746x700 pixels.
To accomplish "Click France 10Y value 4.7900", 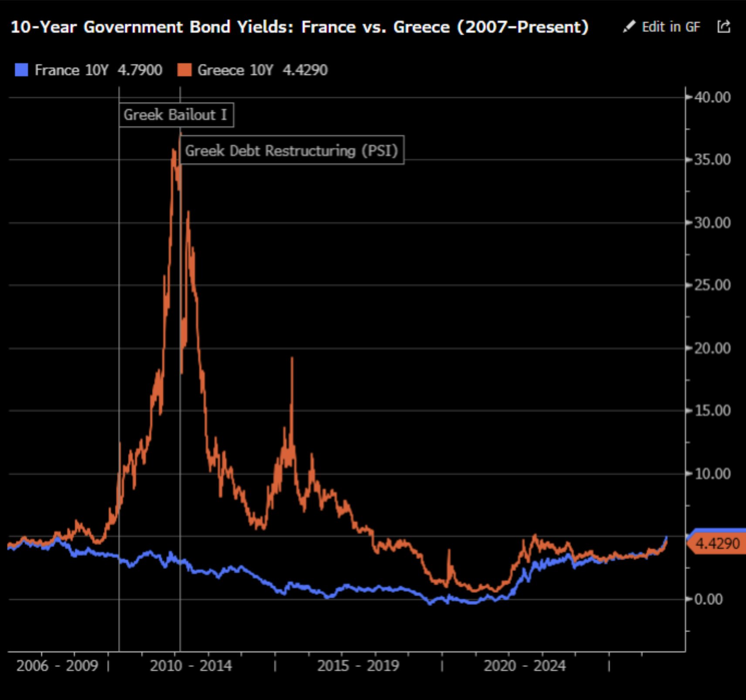I will [140, 70].
